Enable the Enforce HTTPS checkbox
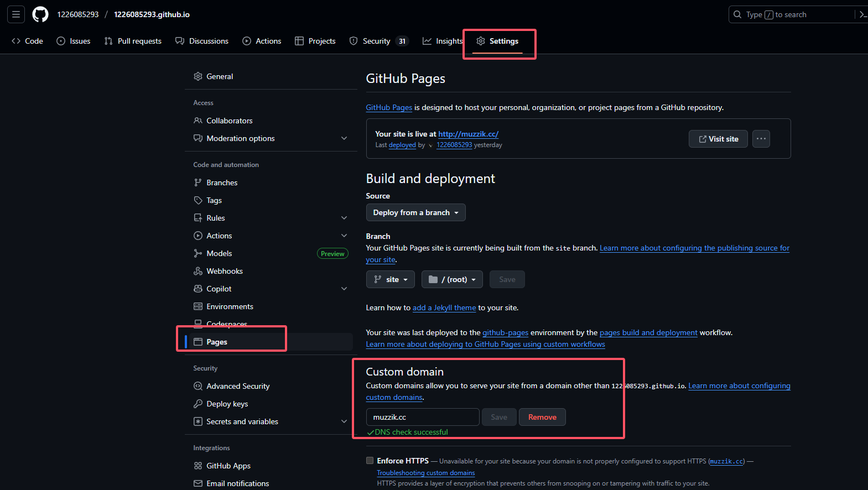This screenshot has width=868, height=490. click(370, 461)
